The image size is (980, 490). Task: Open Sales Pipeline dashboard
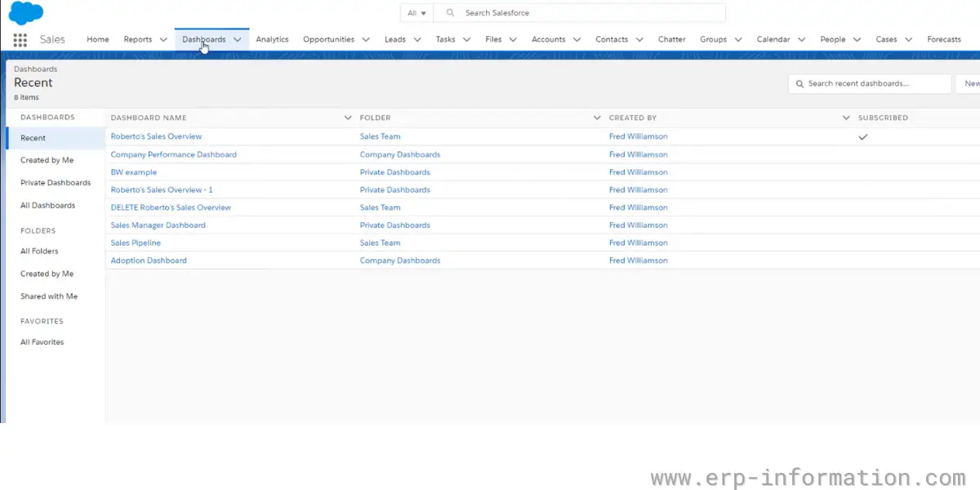[136, 243]
